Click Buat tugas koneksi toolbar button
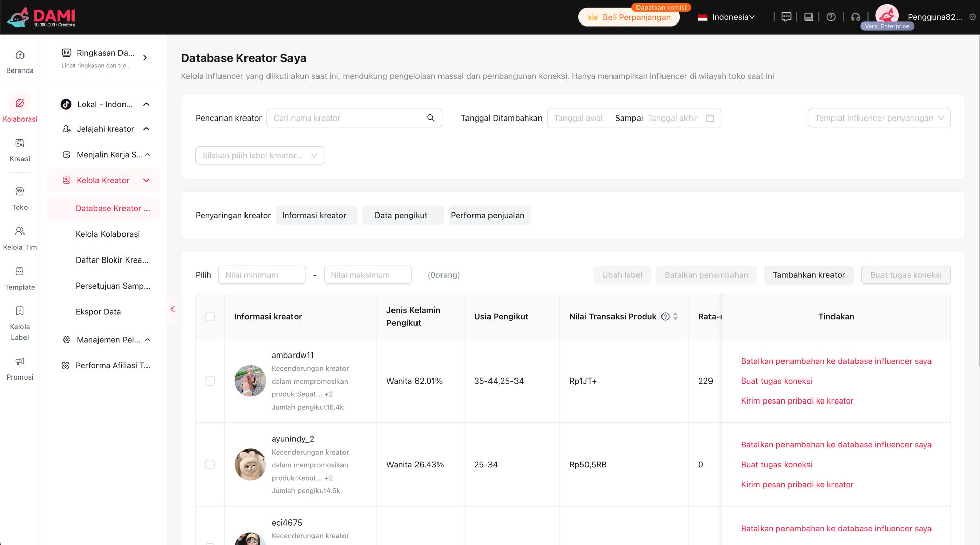The image size is (980, 545). pos(905,275)
